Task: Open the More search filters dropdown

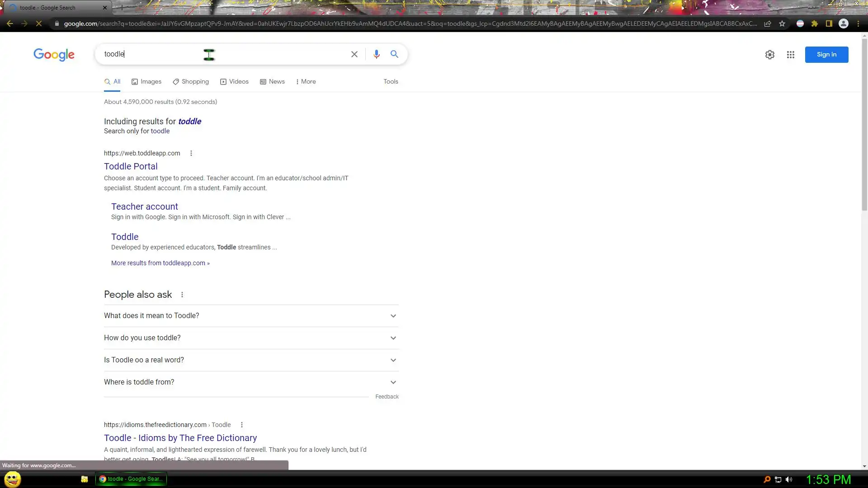Action: [306, 82]
